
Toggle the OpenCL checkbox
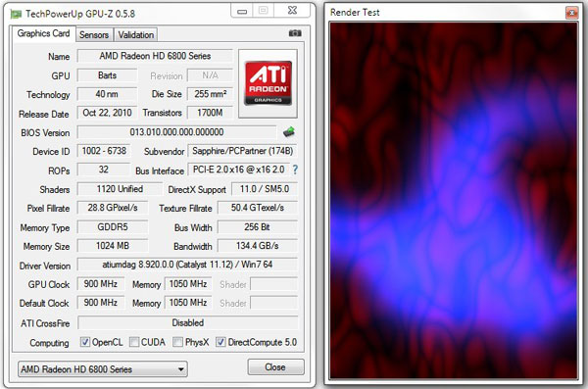pos(84,342)
